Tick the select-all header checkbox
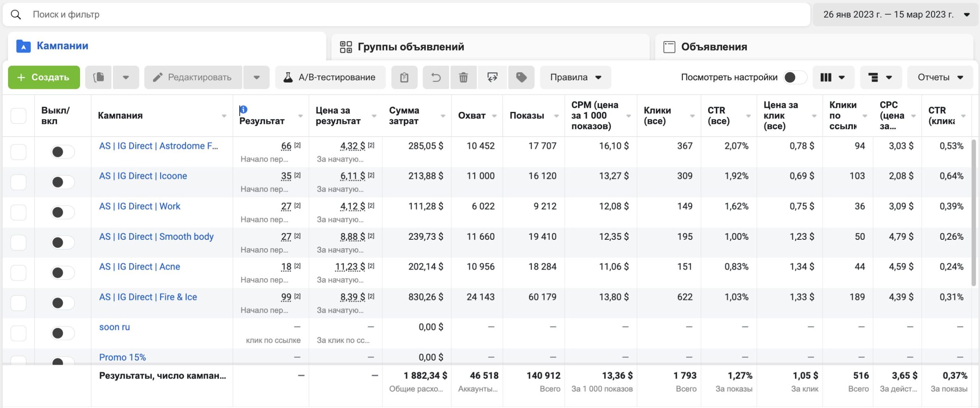 (x=18, y=115)
